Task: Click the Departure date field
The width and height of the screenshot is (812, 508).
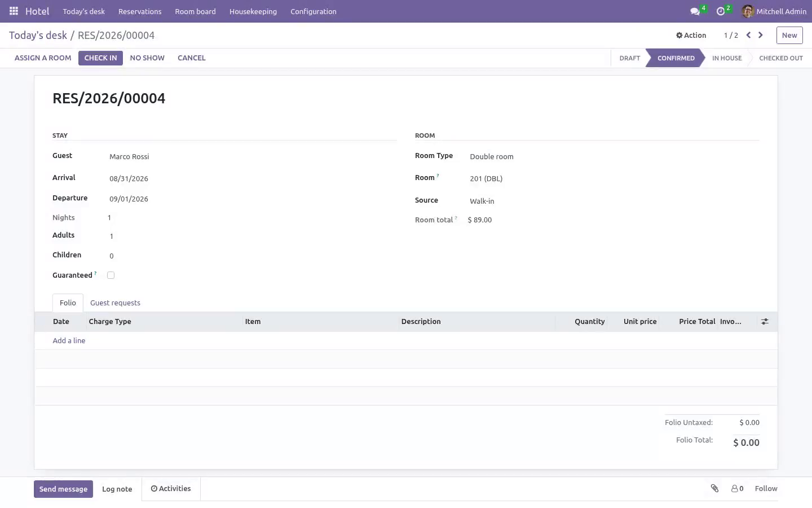Action: pyautogui.click(x=252, y=199)
